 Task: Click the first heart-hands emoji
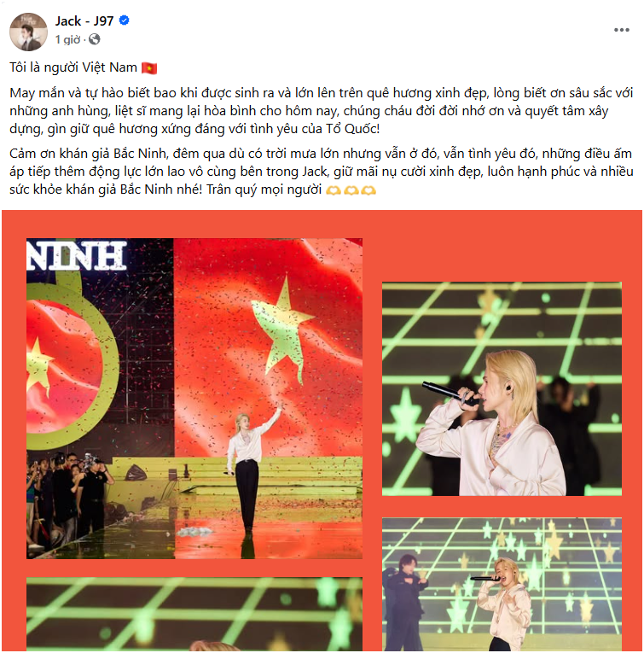pos(334,190)
